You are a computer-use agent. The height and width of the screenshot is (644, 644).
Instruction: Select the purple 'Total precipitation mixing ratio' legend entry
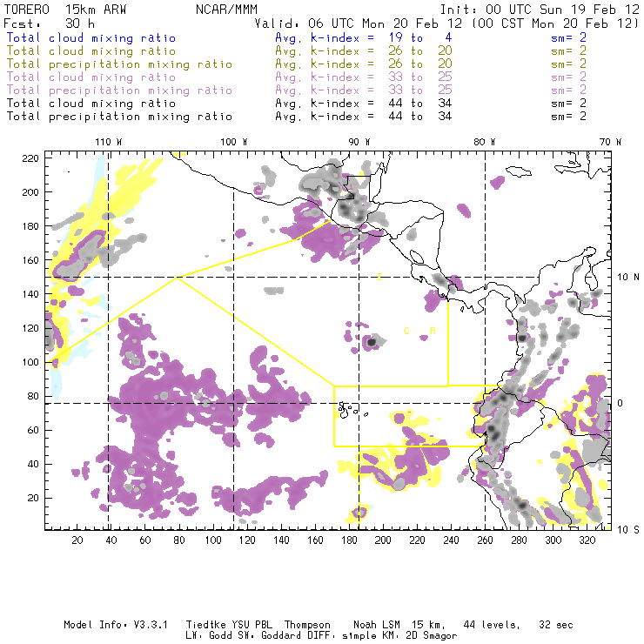(119, 91)
